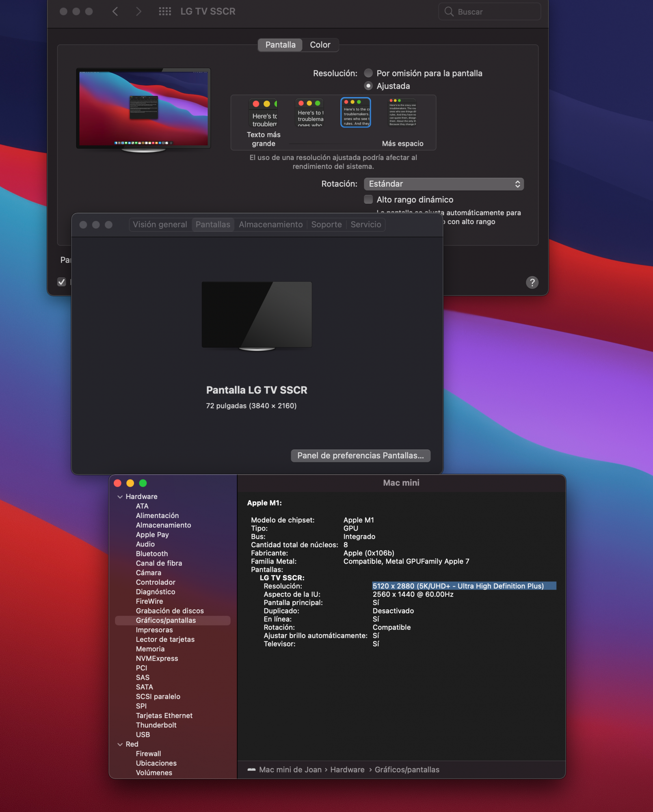Select 'Por omisión para la pantalla' radio button
This screenshot has width=653, height=812.
pos(368,73)
